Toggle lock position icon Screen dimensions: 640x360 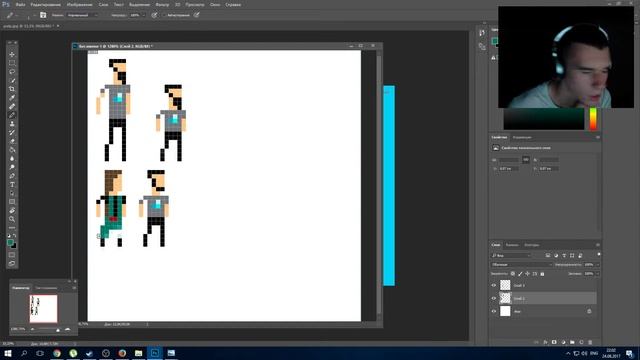click(x=527, y=273)
